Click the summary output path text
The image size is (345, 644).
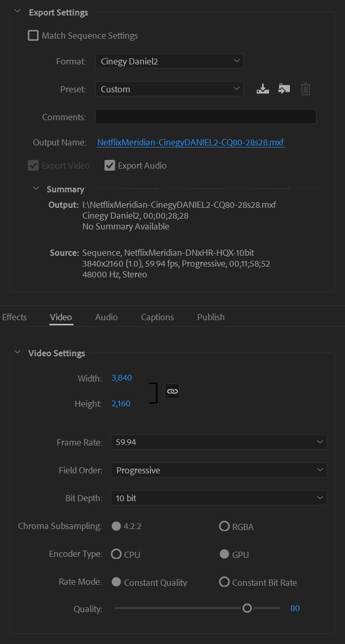(179, 205)
